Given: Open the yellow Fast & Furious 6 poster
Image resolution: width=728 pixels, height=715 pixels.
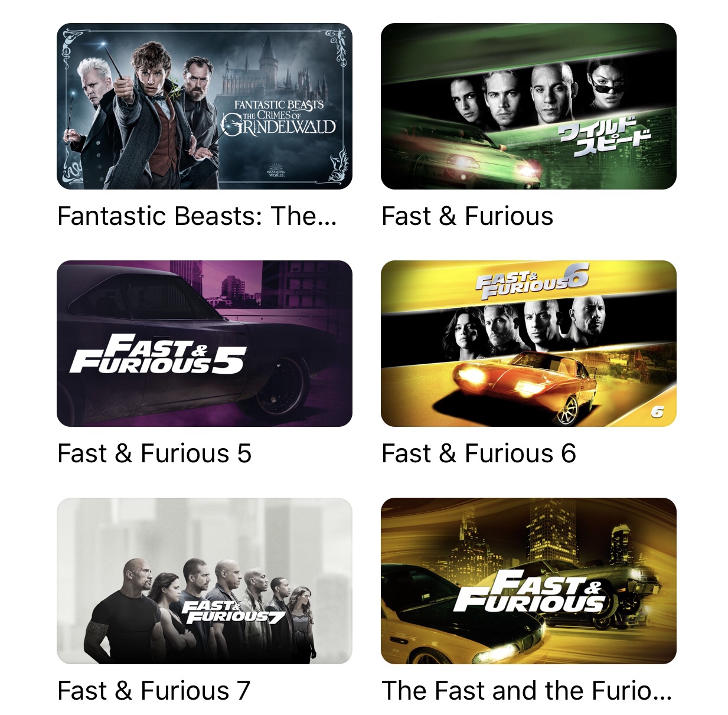Looking at the screenshot, I should 528,344.
